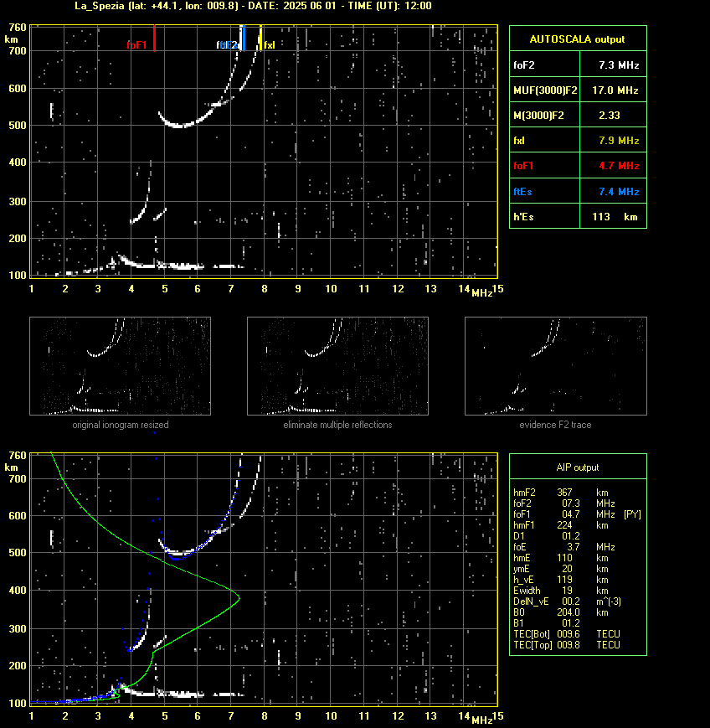Click the '[PY]' label beside foF1
This screenshot has height=728, width=710.
pyautogui.click(x=632, y=514)
